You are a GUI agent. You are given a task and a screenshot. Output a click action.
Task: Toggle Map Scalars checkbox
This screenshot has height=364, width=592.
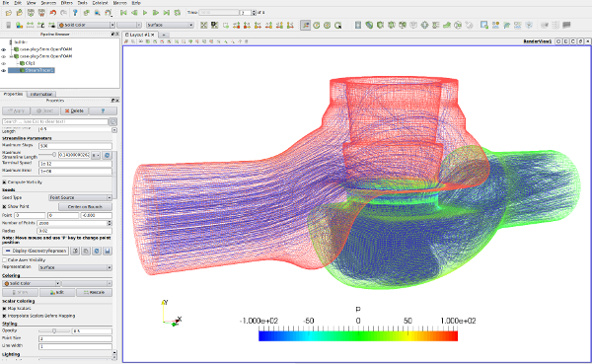tap(5, 309)
